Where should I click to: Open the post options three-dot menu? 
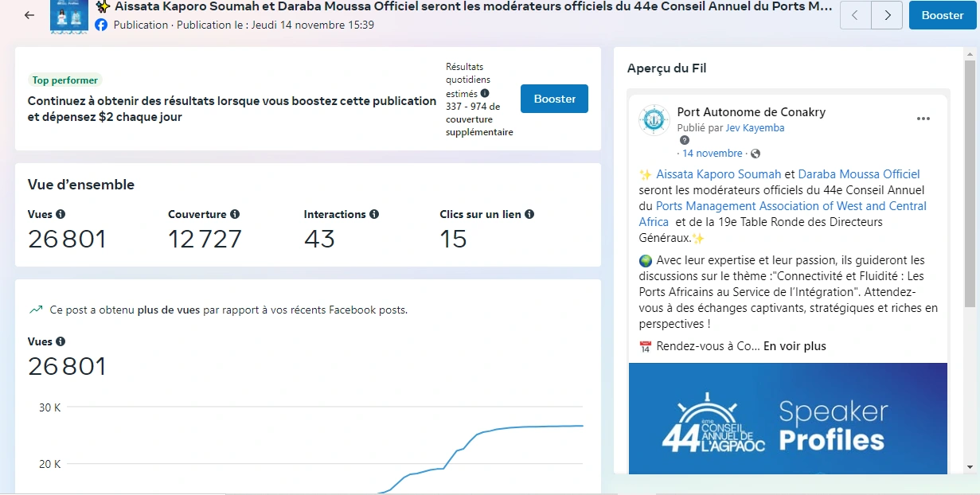click(923, 119)
